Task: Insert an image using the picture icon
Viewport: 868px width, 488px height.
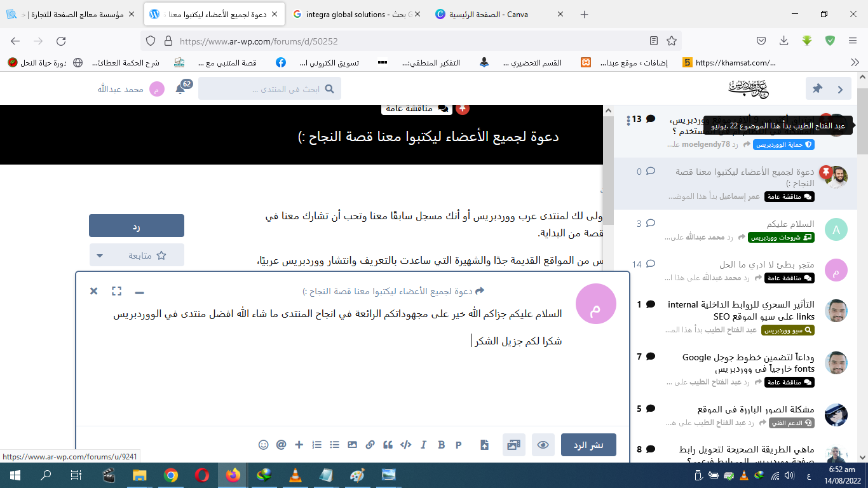Action: pyautogui.click(x=353, y=445)
